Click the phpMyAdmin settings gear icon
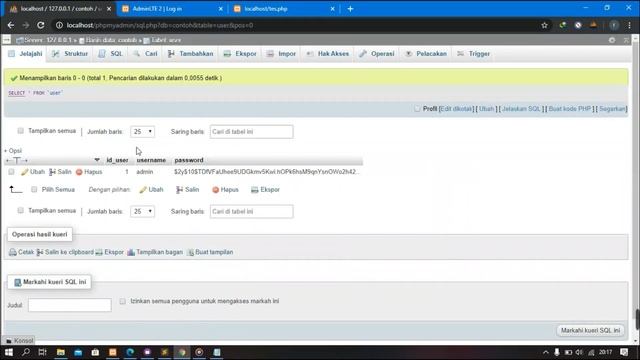Screen dimensions: 640x360 point(611,40)
